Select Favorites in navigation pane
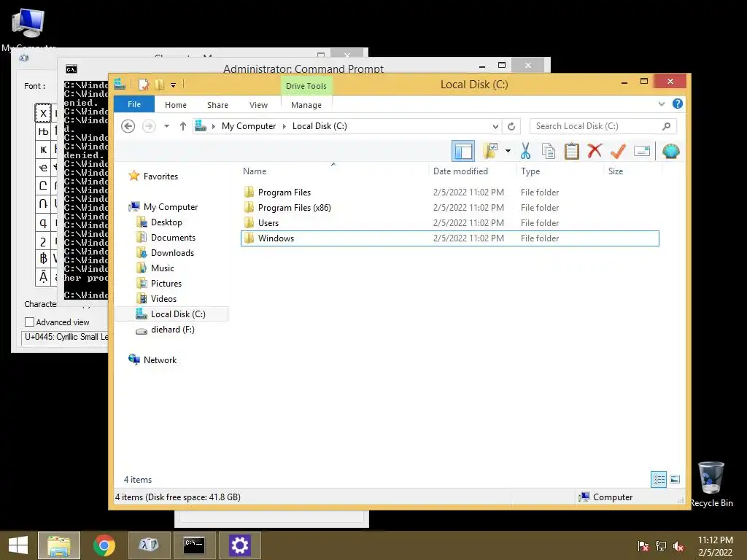The width and height of the screenshot is (747, 560). [160, 176]
